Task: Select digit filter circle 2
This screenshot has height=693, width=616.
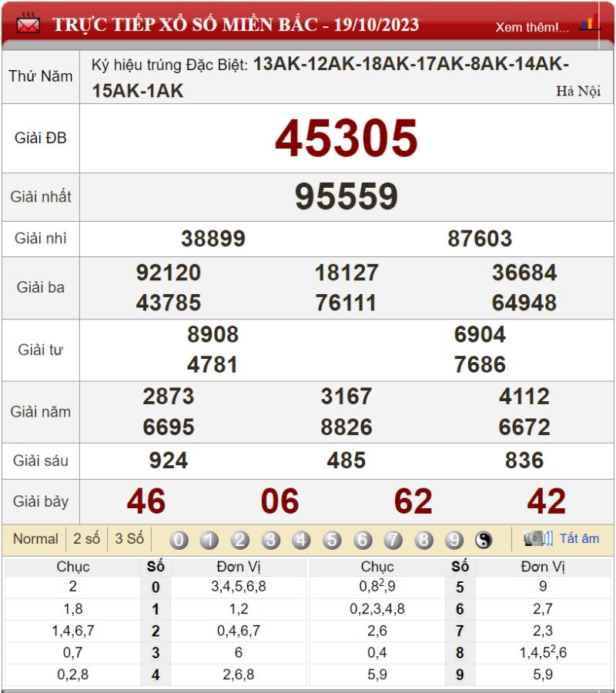Action: pyautogui.click(x=240, y=540)
